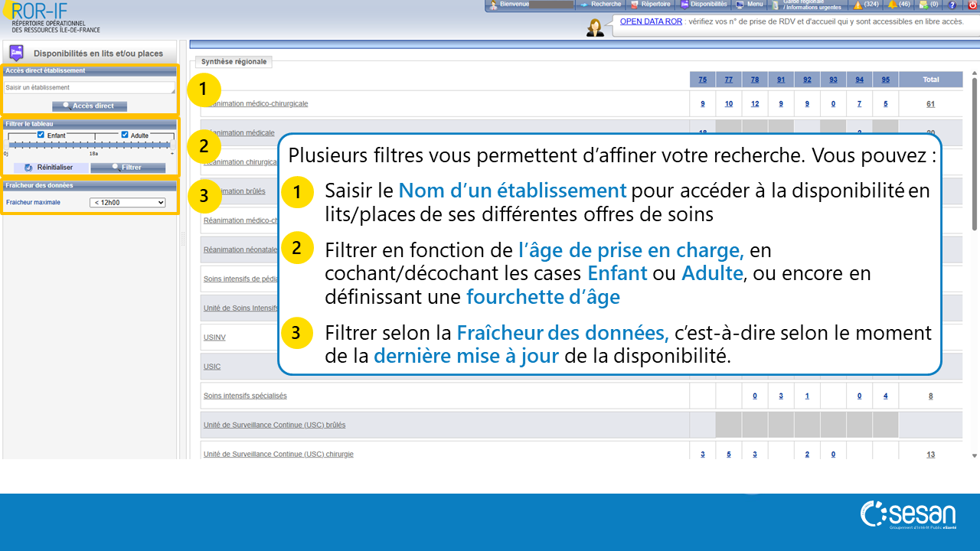Viewport: 980px width, 551px height.
Task: Uncheck the Adulte checkbox
Action: point(125,135)
